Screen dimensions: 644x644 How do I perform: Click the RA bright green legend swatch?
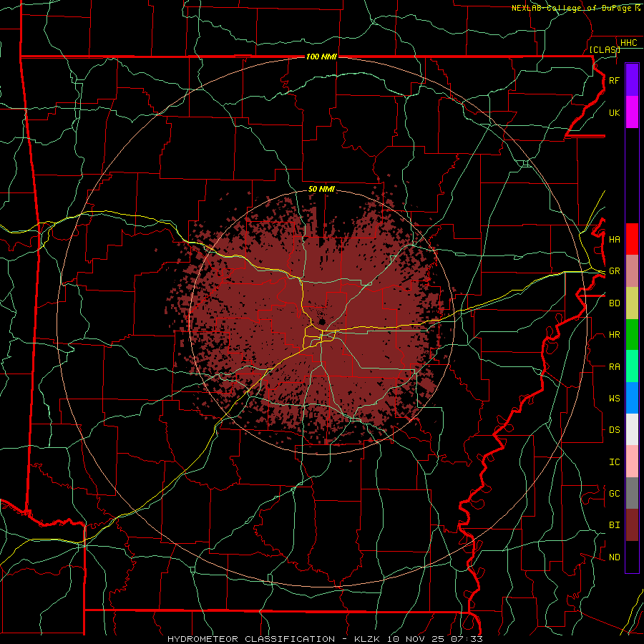pyautogui.click(x=632, y=366)
